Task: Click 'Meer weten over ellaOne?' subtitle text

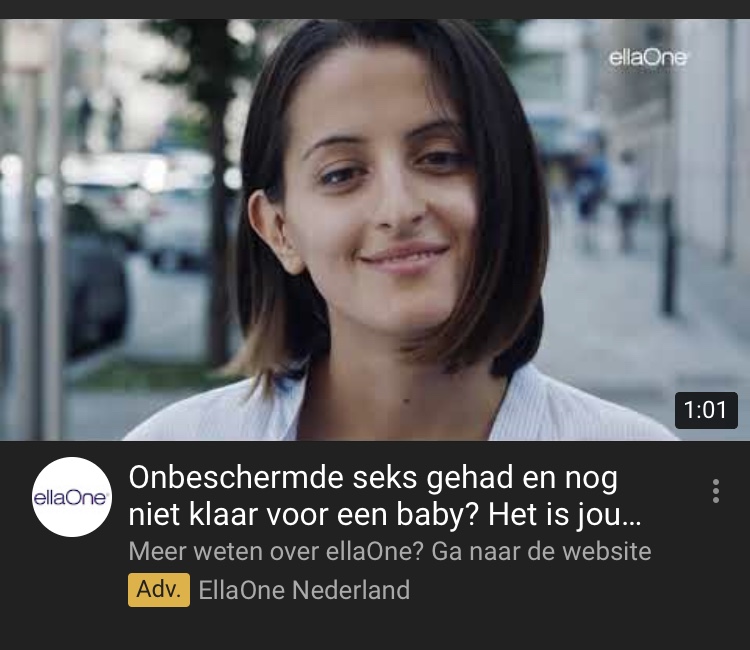Action: click(276, 551)
